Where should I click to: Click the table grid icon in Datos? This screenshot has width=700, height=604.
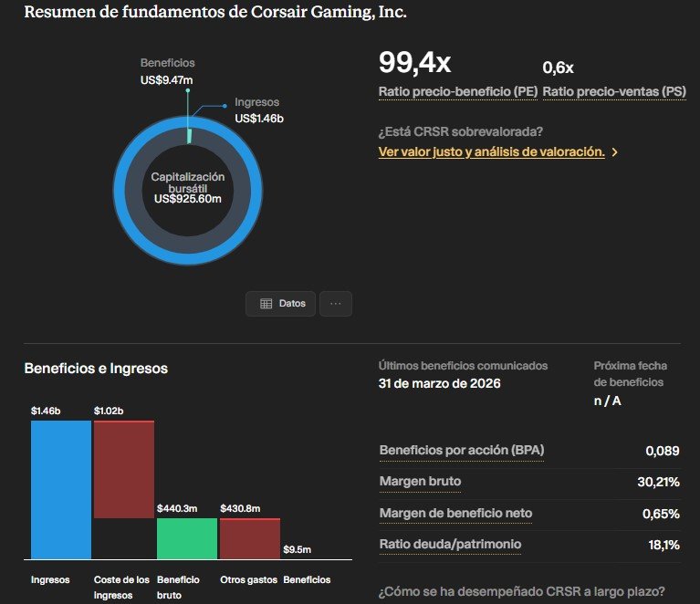[x=266, y=304]
